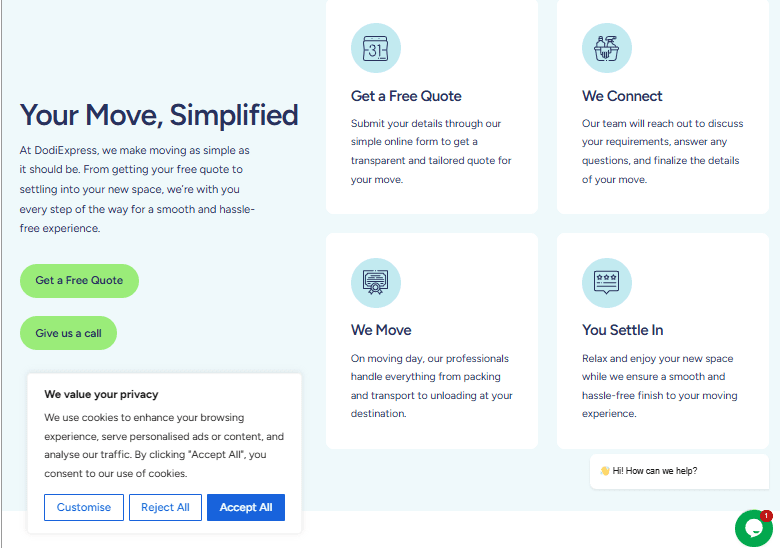780x548 pixels.
Task: Click the We value your privacy title
Action: (101, 394)
